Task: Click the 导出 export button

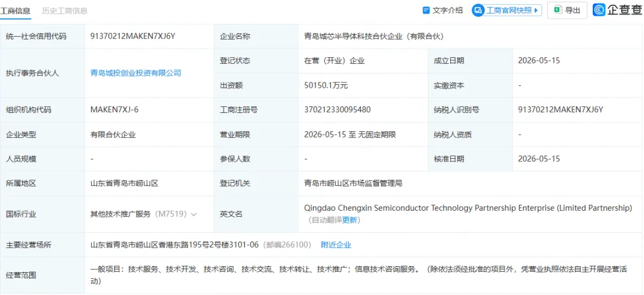Action: pyautogui.click(x=567, y=10)
